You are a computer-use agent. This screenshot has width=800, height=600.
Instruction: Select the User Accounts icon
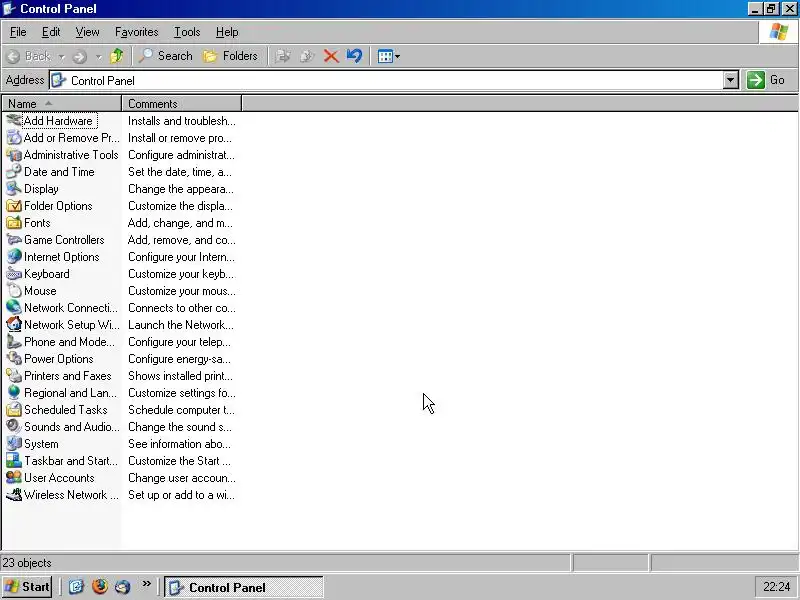[x=14, y=478]
